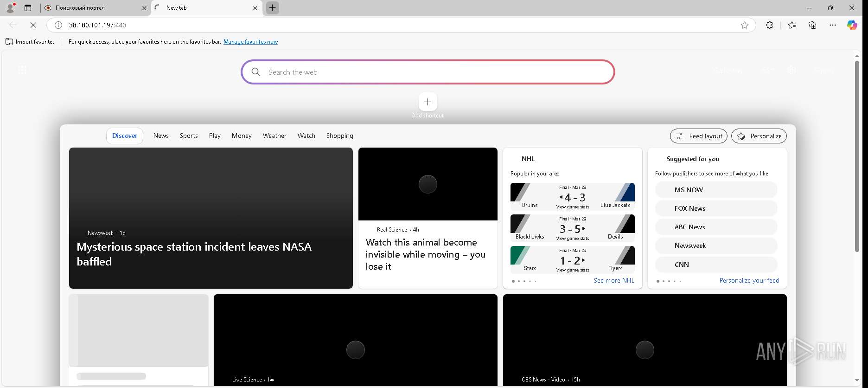Open the Manage favorites now link

click(250, 42)
